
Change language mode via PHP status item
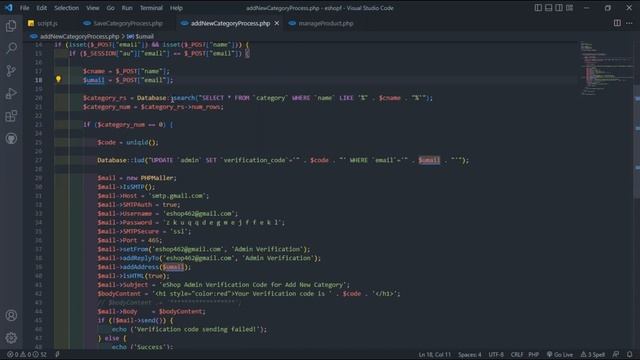533,354
